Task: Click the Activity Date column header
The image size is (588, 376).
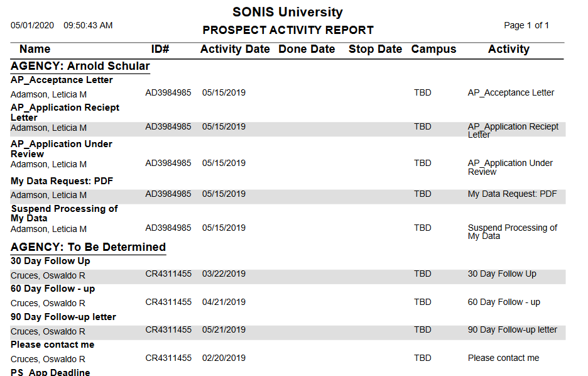Action: tap(235, 49)
